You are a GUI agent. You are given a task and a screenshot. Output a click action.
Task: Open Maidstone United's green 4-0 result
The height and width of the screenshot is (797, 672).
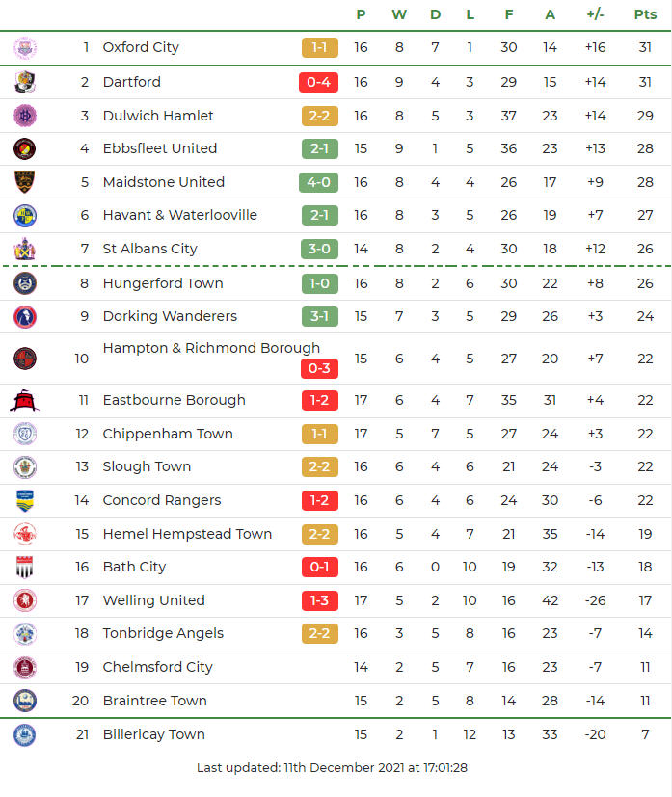(319, 182)
